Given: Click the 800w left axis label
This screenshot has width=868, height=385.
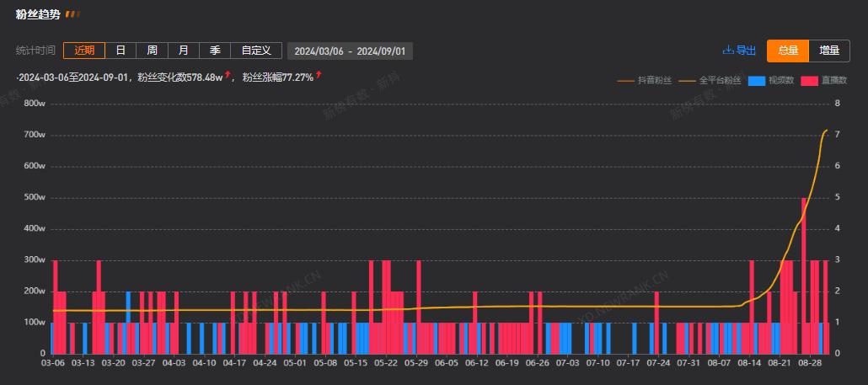Looking at the screenshot, I should click(35, 104).
